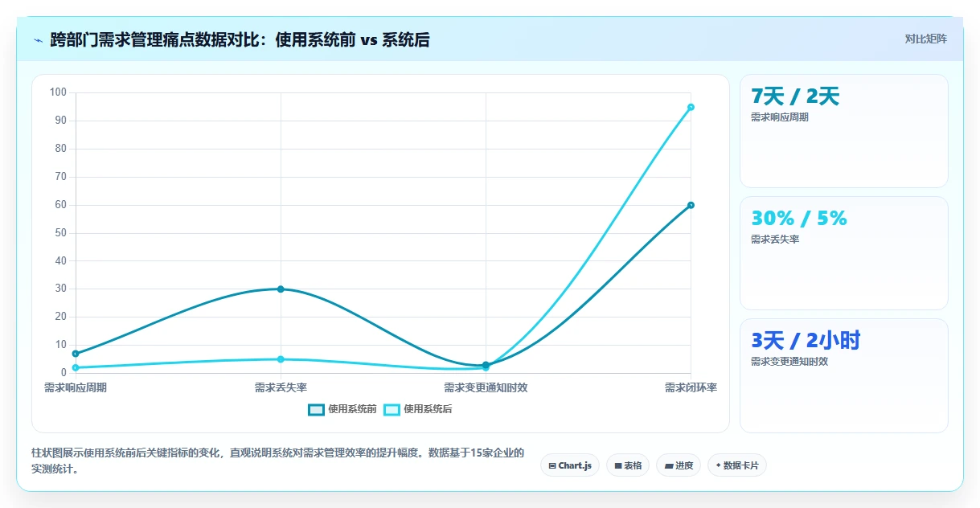Click the 进度 chip
The image size is (980, 508).
tap(679, 465)
